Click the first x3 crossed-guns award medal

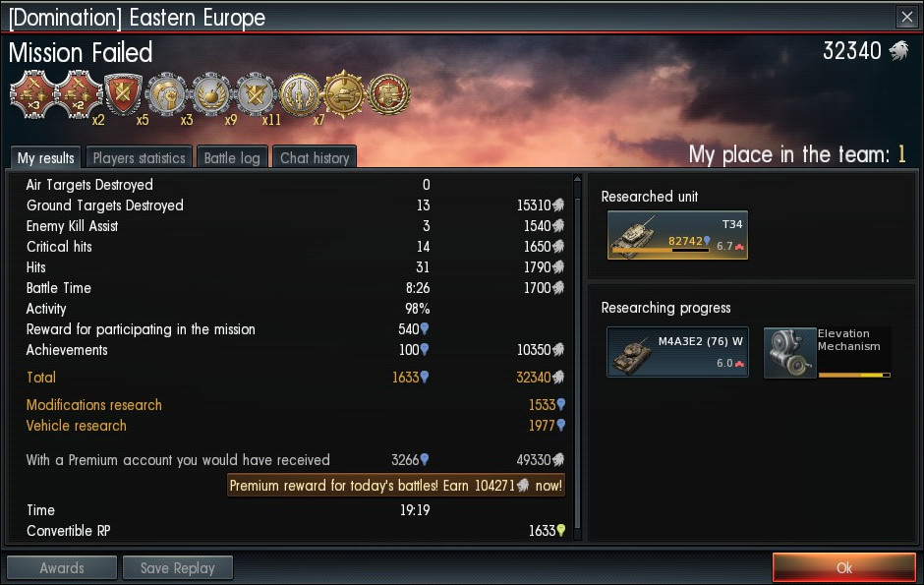(32, 94)
